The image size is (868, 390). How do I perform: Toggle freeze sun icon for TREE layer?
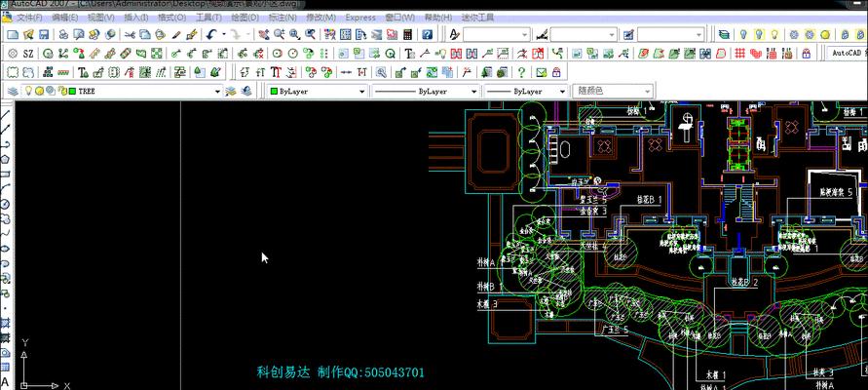[39, 91]
